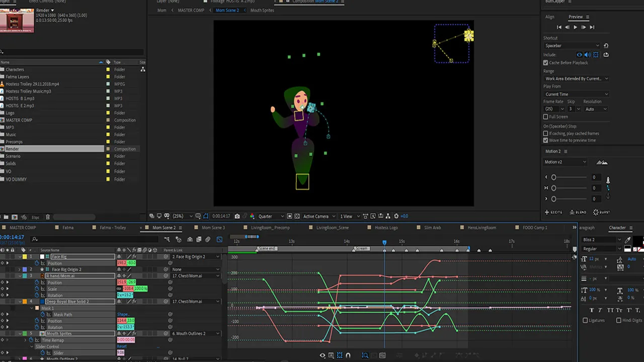
Task: Take a snapshot with the camera icon
Action: click(237, 216)
